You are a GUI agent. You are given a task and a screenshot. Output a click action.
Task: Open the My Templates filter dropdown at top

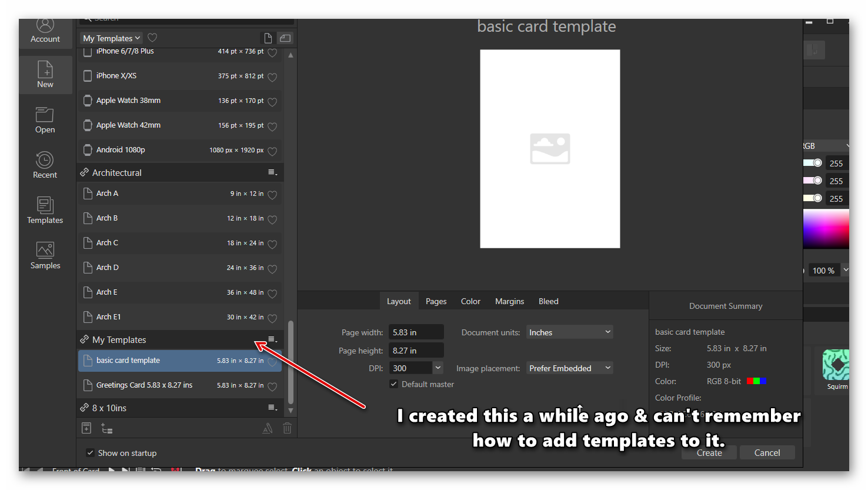112,38
